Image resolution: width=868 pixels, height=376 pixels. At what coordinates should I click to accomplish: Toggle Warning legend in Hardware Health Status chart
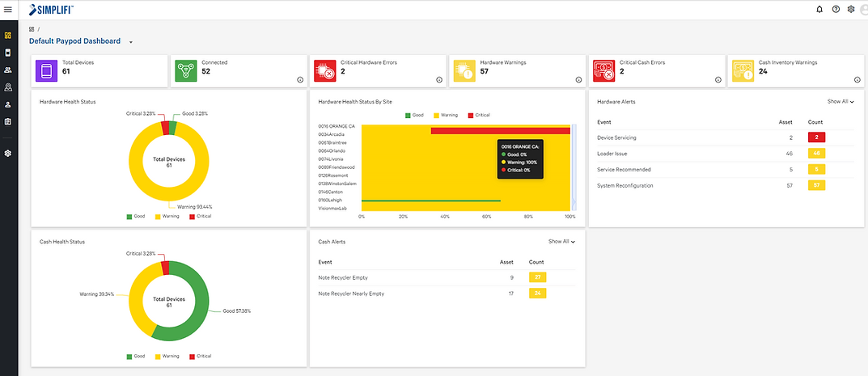click(x=166, y=217)
